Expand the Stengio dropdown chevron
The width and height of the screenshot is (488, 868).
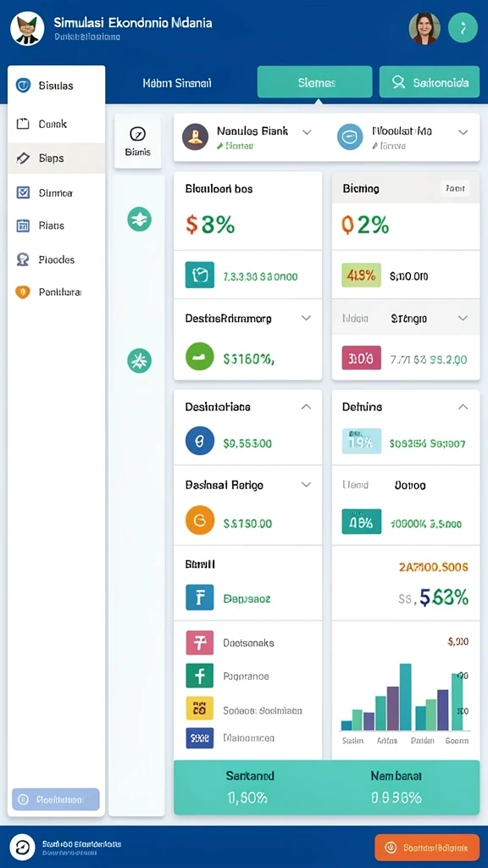(463, 319)
